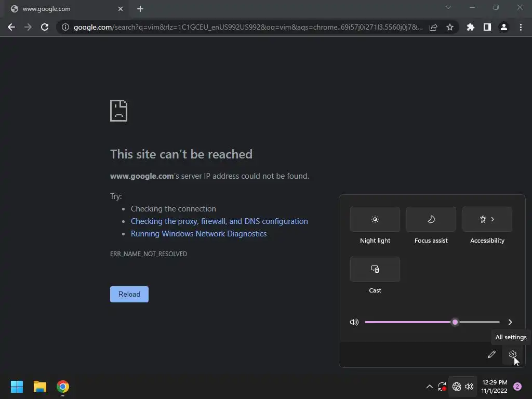Expand sound output options arrow
The width and height of the screenshot is (532, 399).
coord(510,322)
